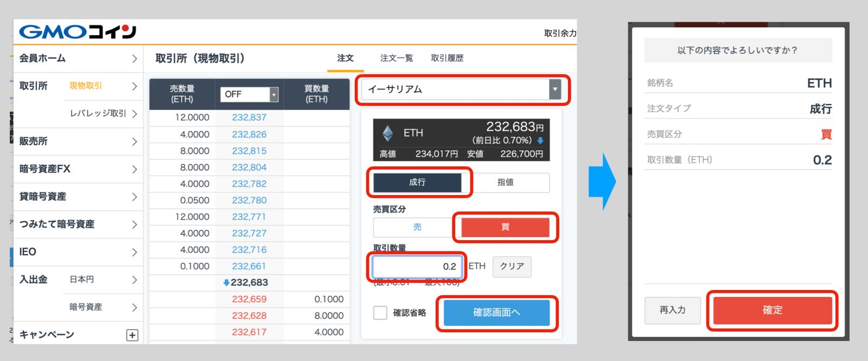
Task: Open the キャンペーン sidebar item
Action: [x=78, y=335]
